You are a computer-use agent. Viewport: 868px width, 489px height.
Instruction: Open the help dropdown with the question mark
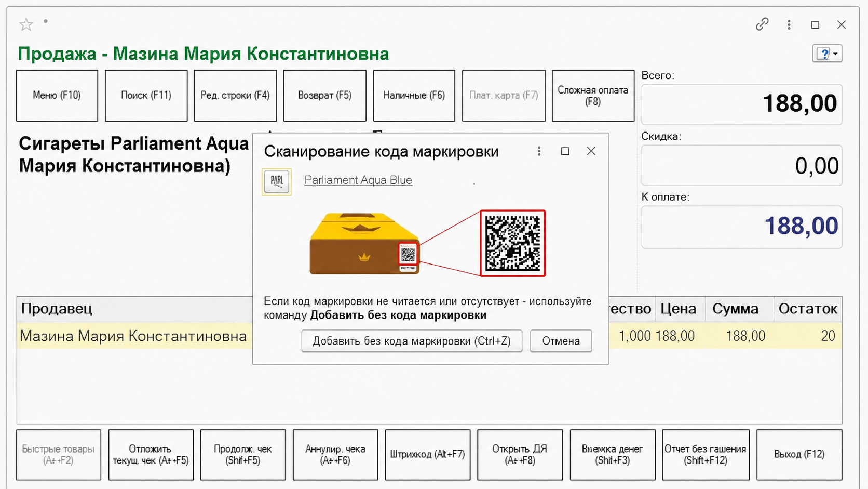click(x=827, y=54)
